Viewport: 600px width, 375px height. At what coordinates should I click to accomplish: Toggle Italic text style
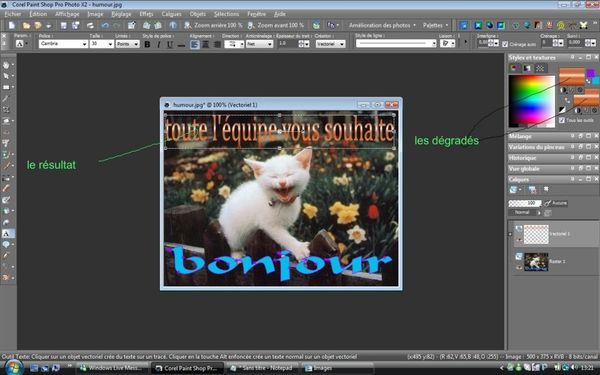pos(158,44)
